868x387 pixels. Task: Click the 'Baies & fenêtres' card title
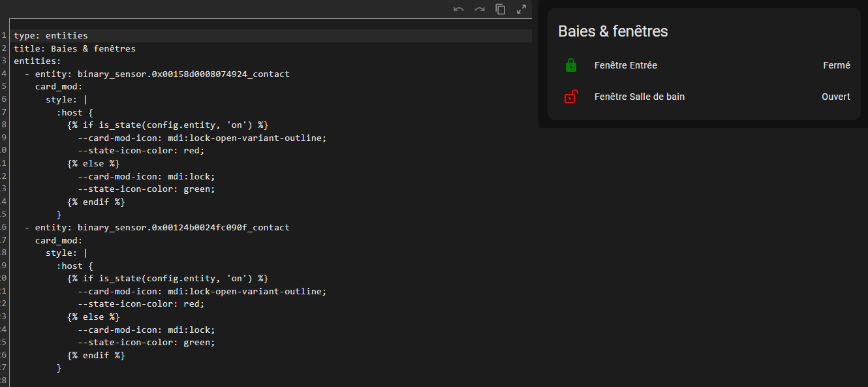(613, 31)
